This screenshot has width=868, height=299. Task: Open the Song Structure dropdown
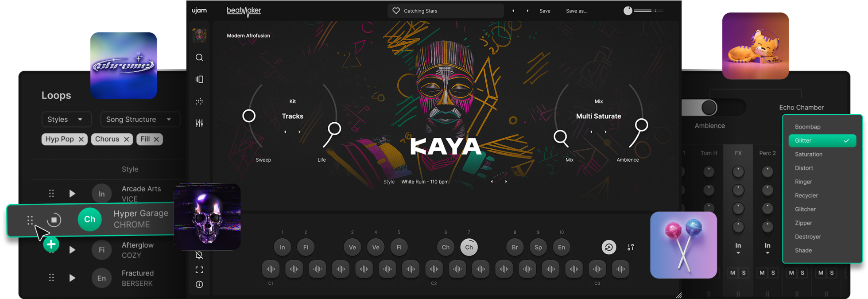coord(139,119)
